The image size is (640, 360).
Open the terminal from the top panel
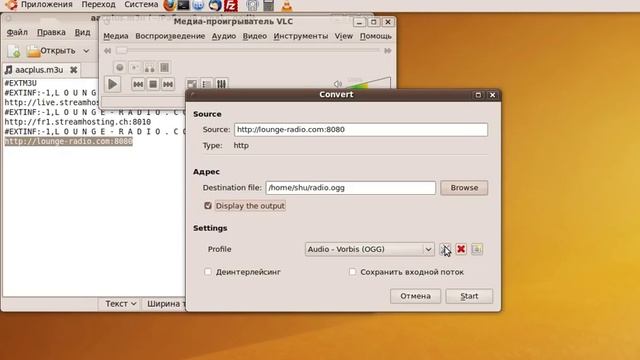(183, 5)
